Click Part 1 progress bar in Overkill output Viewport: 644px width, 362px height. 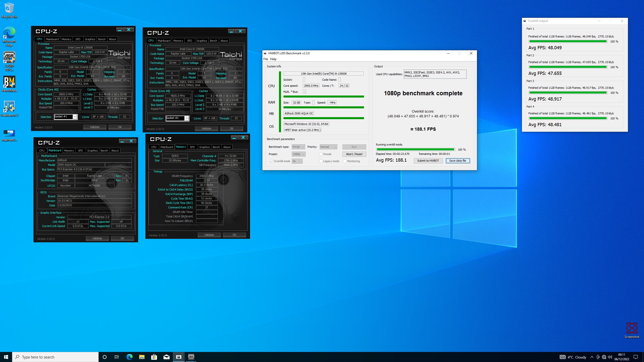[x=568, y=41]
